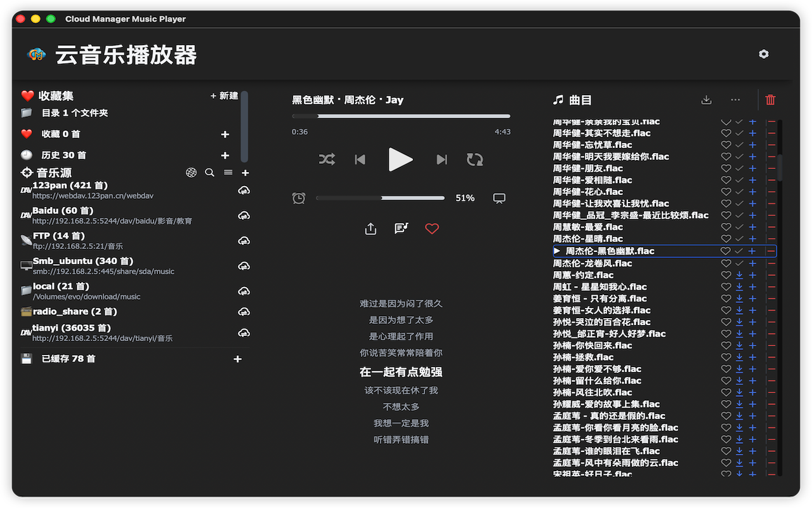Viewport: 812px width, 508px height.
Task: Open the 已缓存 78 首 cached list
Action: click(69, 359)
